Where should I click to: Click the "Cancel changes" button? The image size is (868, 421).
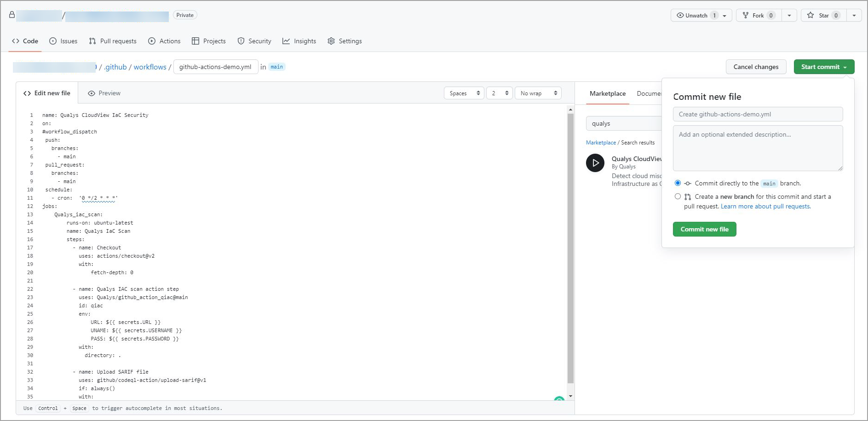[x=756, y=67]
